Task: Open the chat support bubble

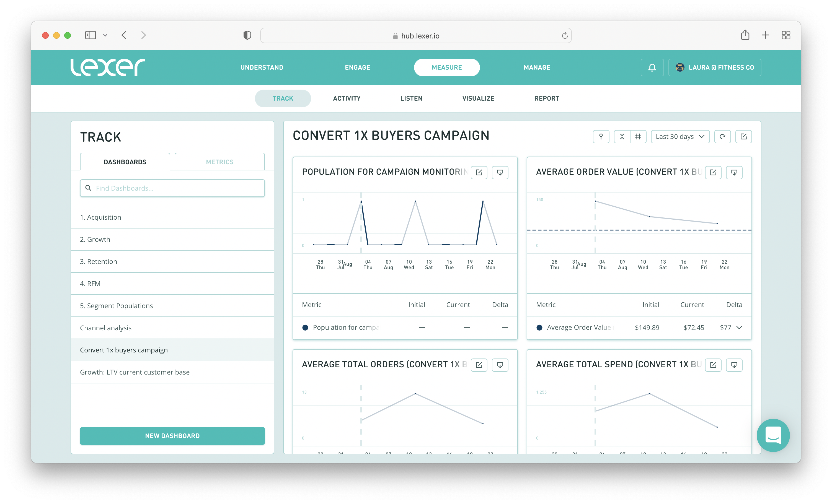Action: [x=773, y=435]
